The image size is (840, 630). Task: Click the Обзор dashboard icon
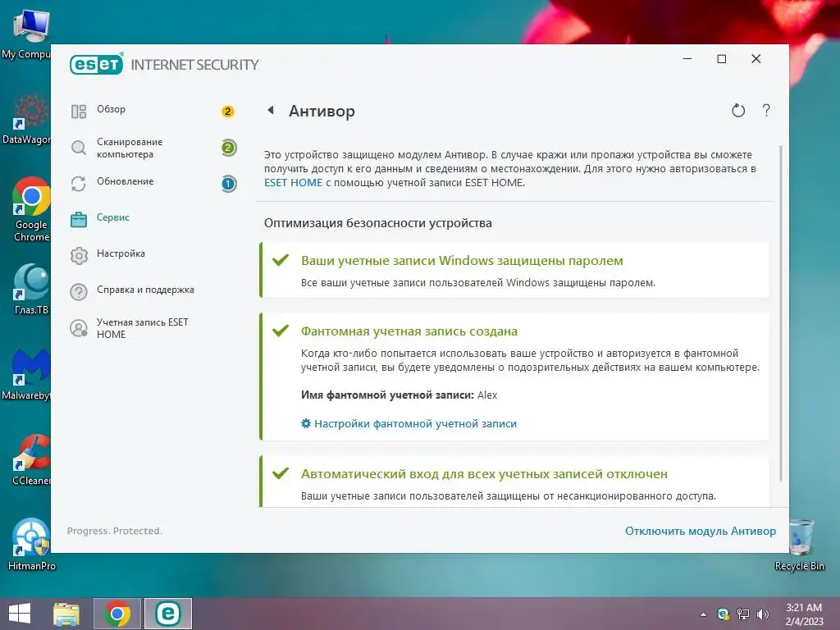(x=79, y=112)
